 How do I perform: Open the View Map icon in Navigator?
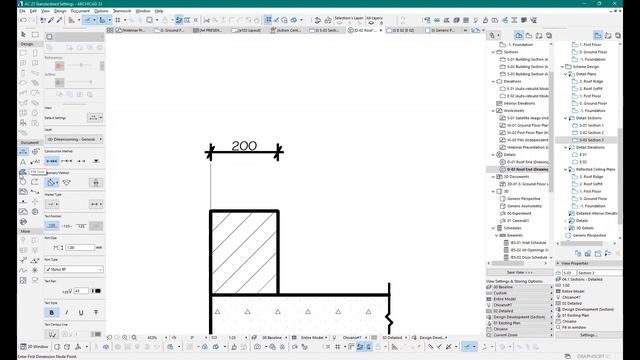point(529,36)
